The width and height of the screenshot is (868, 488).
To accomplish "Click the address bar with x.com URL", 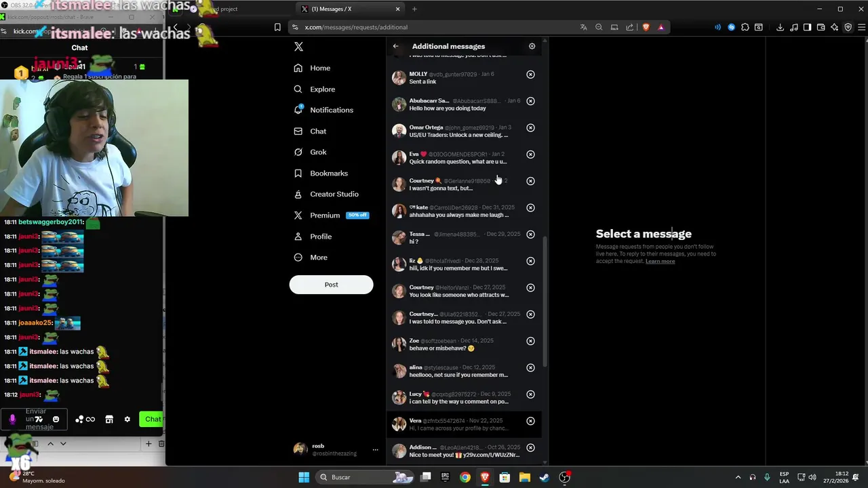I will pos(434,27).
